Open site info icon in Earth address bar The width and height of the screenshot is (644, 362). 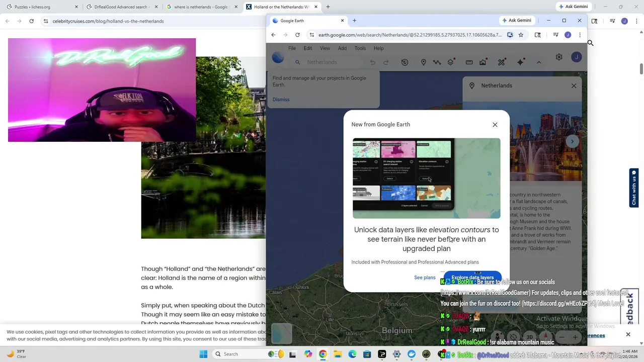coord(312,35)
